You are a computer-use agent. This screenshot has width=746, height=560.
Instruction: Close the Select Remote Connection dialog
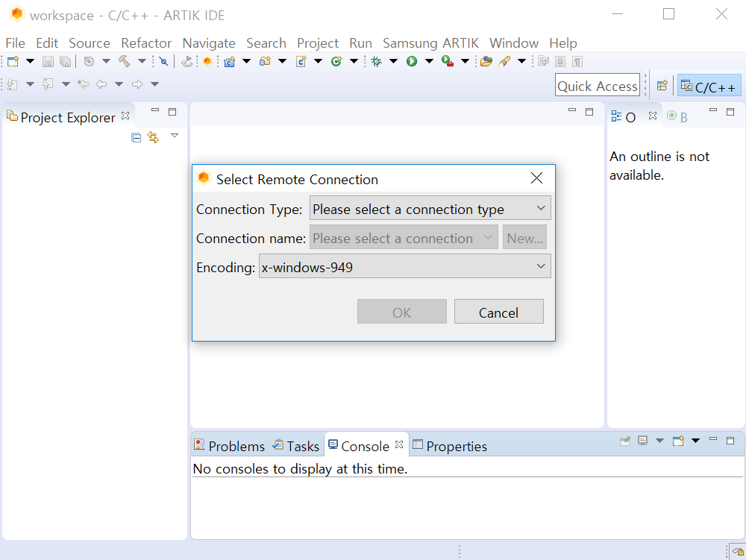(x=536, y=178)
